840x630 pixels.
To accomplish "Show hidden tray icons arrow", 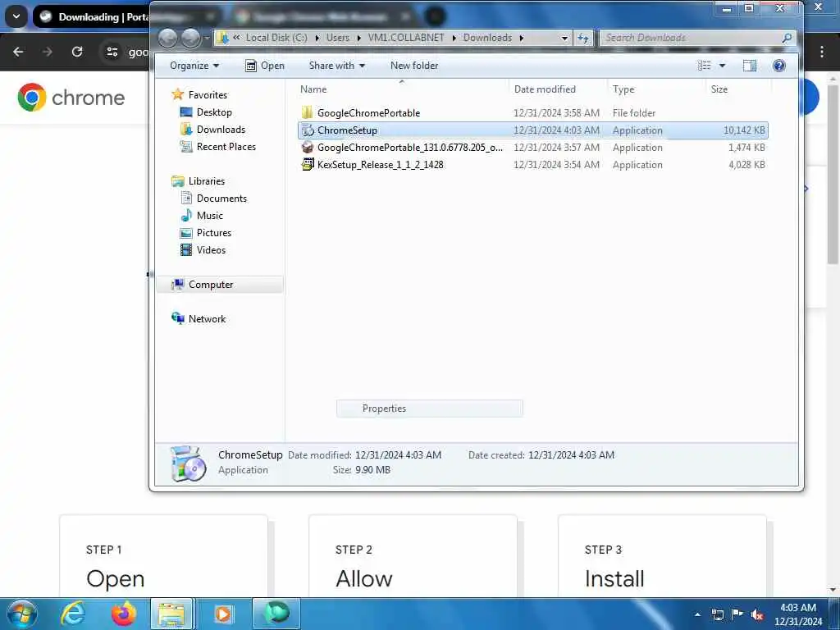I will point(697,615).
